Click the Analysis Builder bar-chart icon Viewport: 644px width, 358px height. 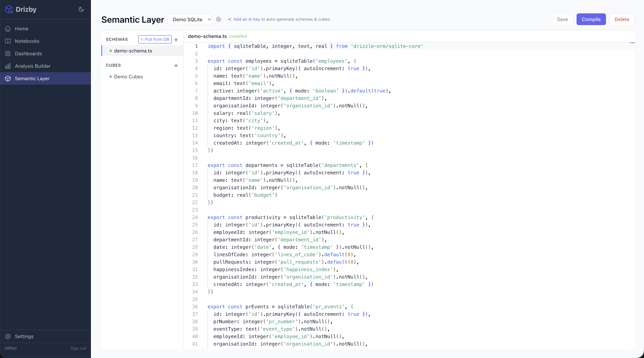point(8,66)
